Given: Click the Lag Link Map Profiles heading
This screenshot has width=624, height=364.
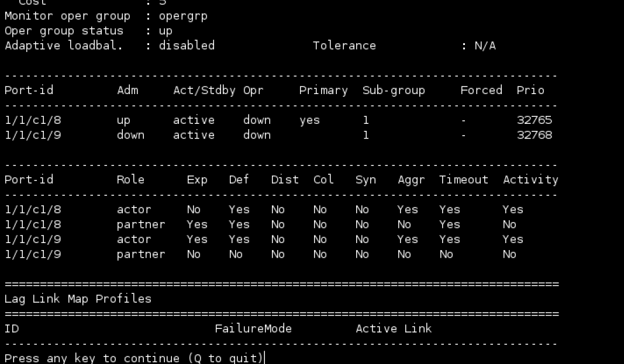Looking at the screenshot, I should [x=78, y=299].
